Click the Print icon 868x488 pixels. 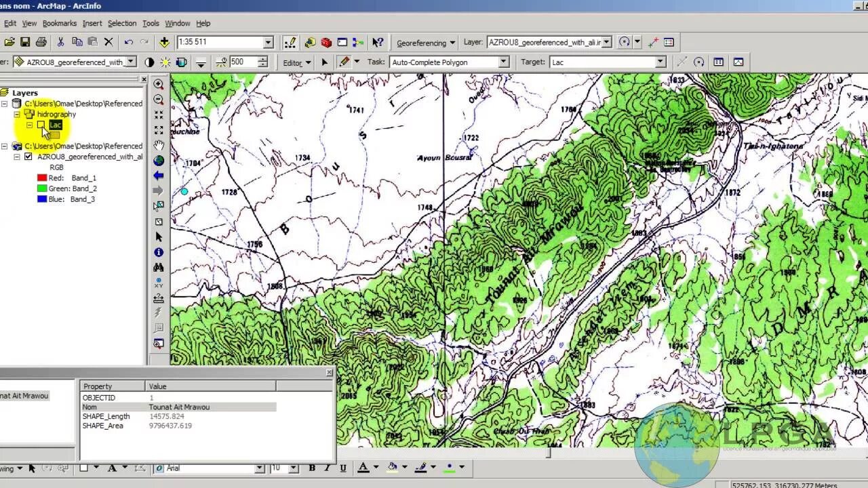41,42
